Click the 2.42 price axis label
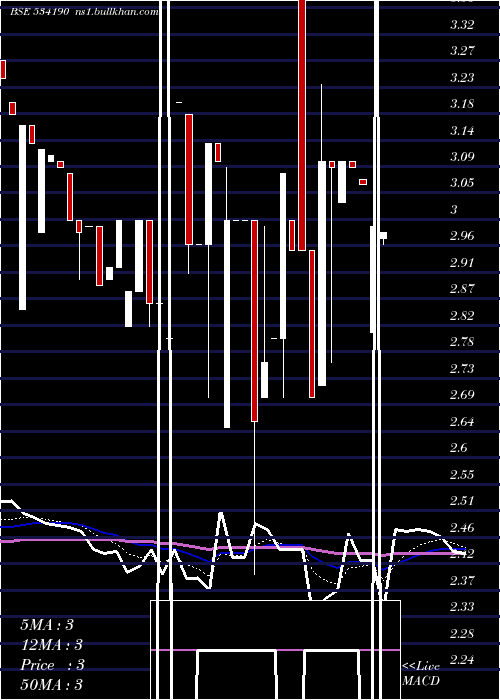Viewport: 500px width, 700px height. pos(462,554)
